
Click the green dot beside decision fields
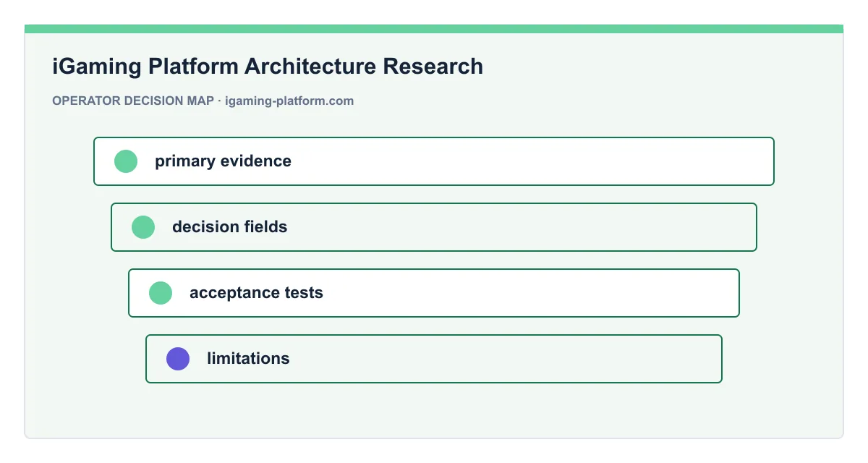point(143,227)
